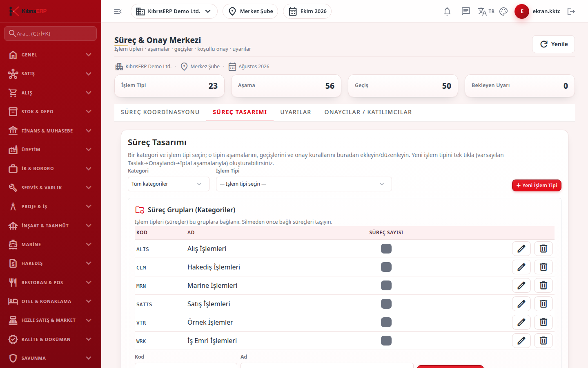
Task: Open ONAYCILAR / KATILIMCILAR tab
Action: [x=368, y=112]
